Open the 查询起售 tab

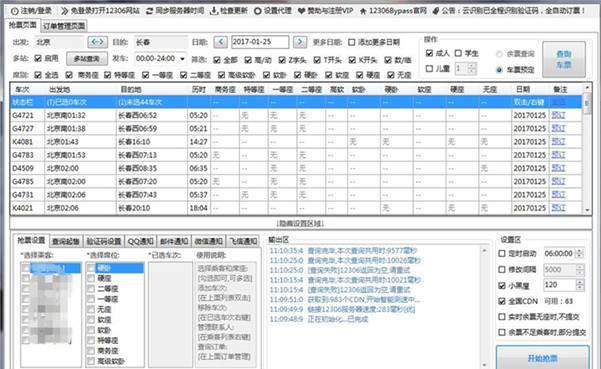pyautogui.click(x=66, y=241)
